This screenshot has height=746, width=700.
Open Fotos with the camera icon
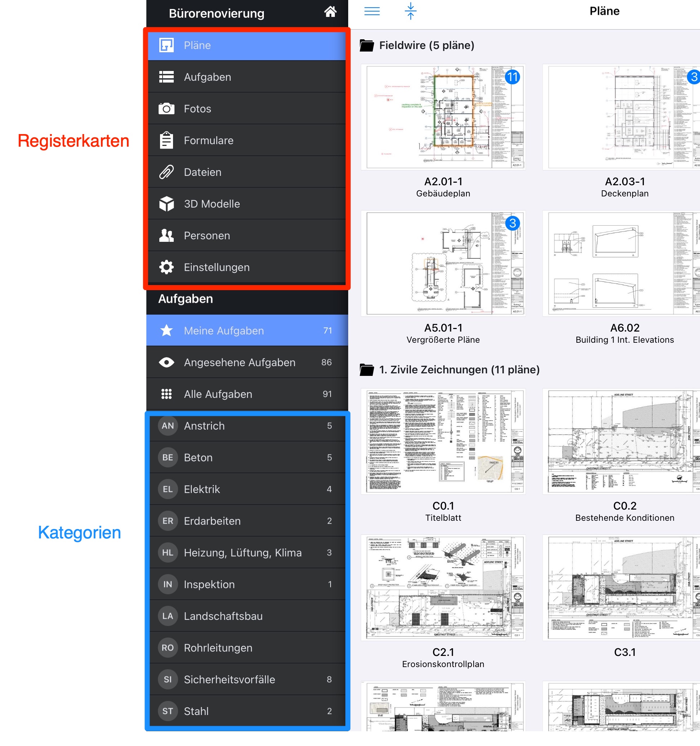pyautogui.click(x=166, y=109)
